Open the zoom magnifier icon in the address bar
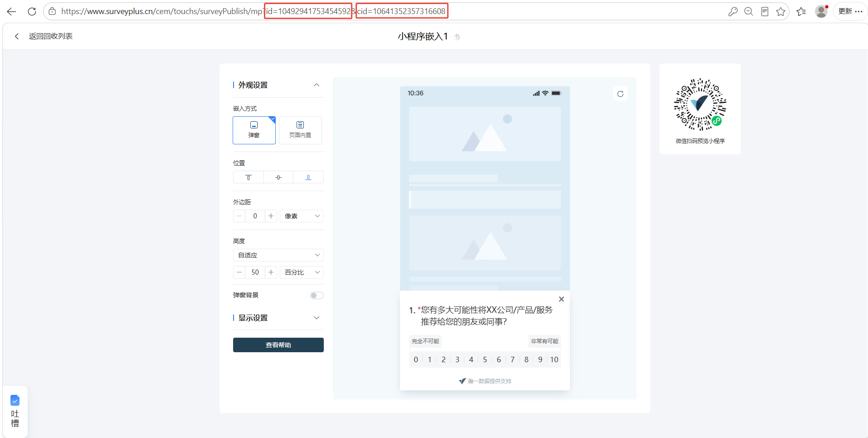 749,12
